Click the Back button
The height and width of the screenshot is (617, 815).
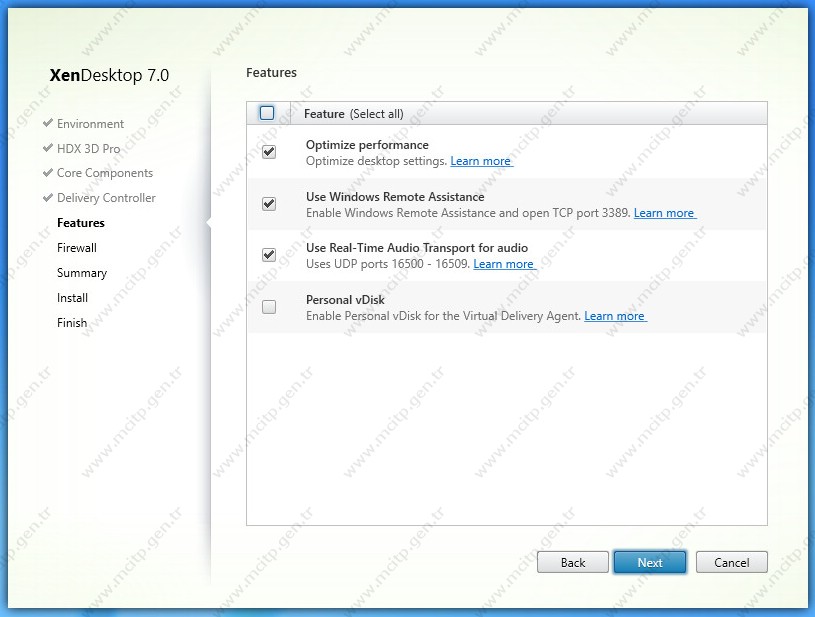pos(573,562)
